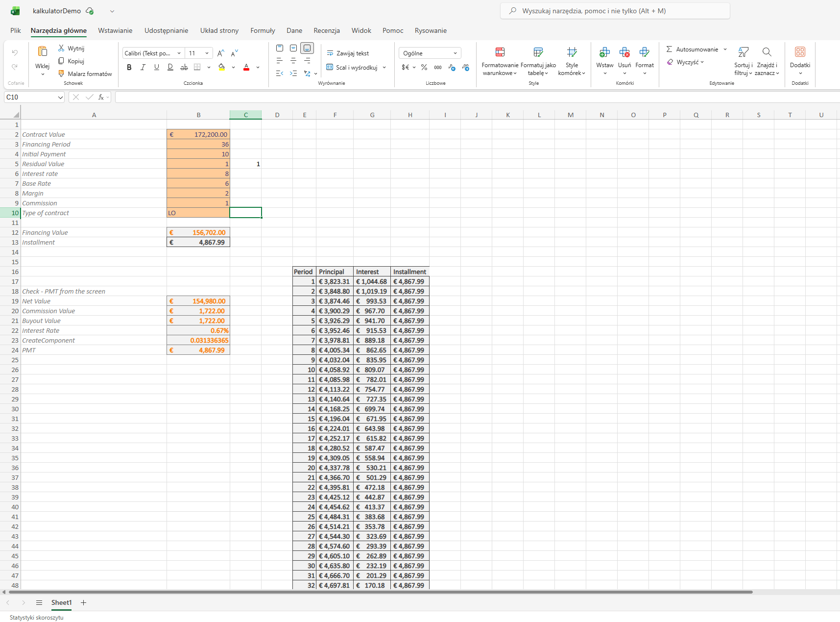This screenshot has width=840, height=622.
Task: Toggle bold formatting
Action: (129, 67)
